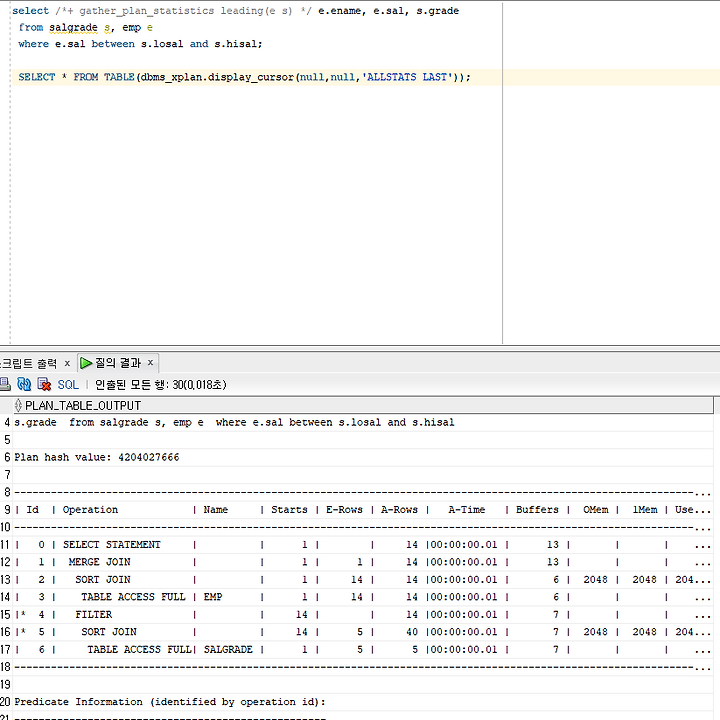
Task: Click the fetched rows status text 인출된 모든 행
Action: (161, 384)
